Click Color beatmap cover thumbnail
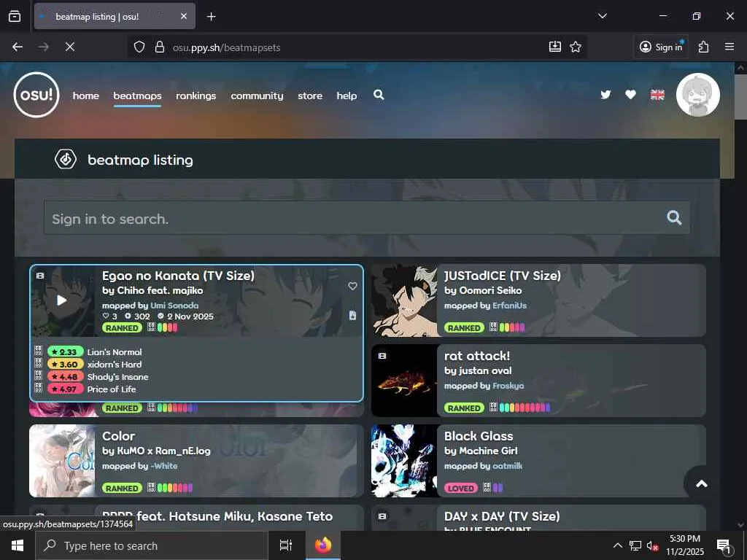Viewport: 747px width, 560px height. tap(62, 461)
